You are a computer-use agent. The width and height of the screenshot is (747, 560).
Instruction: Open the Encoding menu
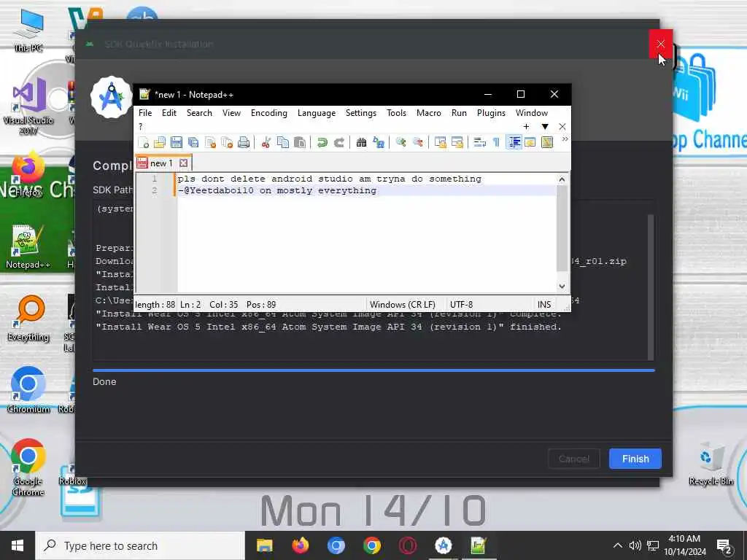tap(268, 113)
